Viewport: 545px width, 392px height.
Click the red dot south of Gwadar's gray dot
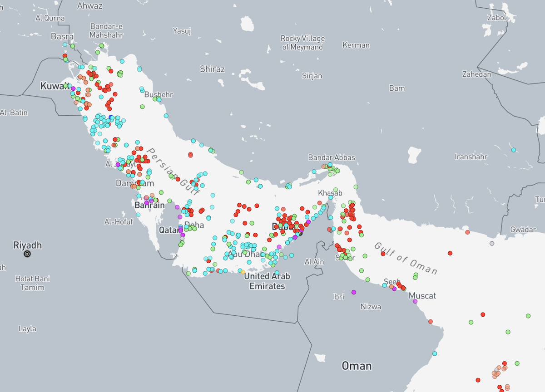450,253
